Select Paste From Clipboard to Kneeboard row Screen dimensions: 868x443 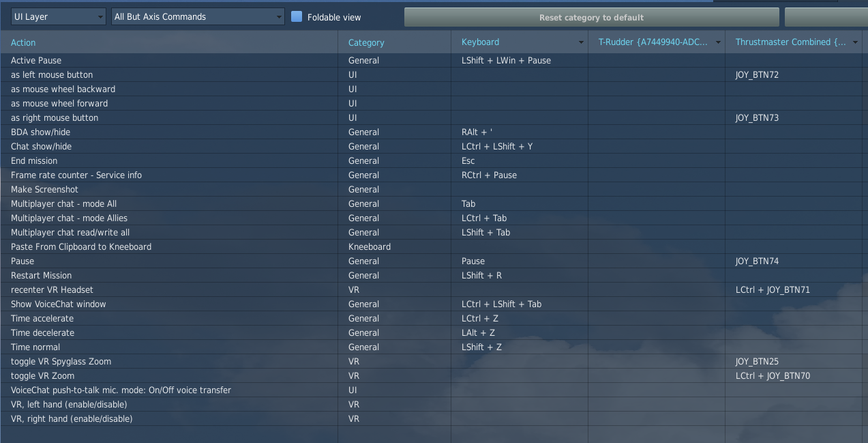[81, 247]
